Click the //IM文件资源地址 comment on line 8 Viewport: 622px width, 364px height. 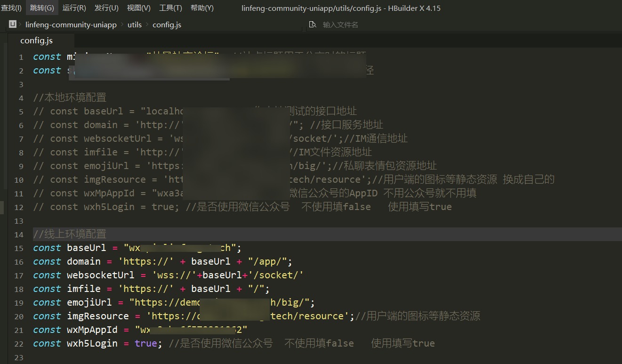(x=331, y=152)
